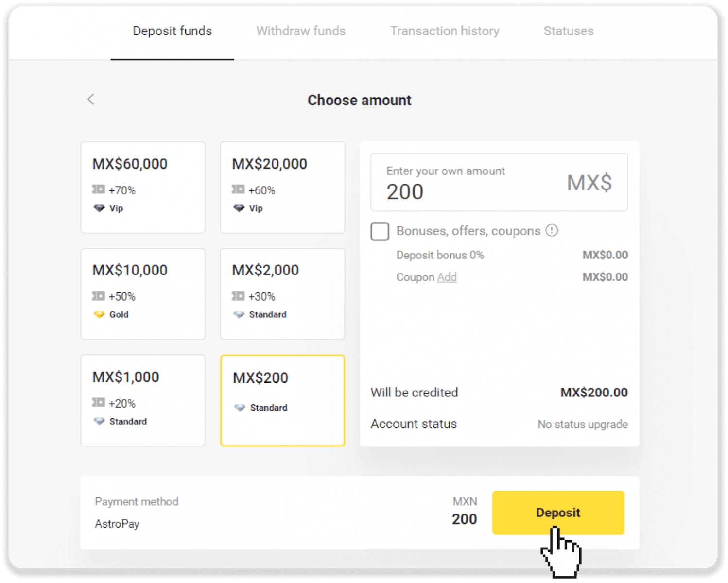The image size is (728, 583).
Task: Open the Transaction history tab
Action: pos(444,31)
